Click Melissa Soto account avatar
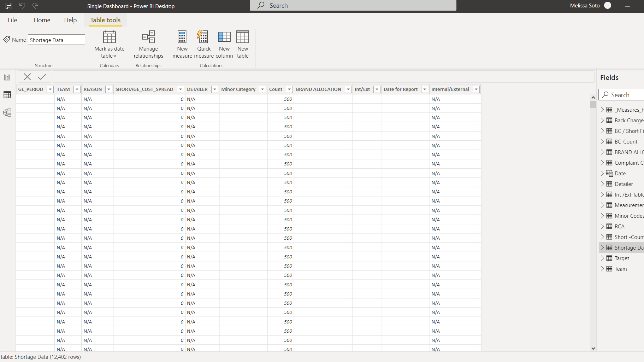 click(608, 5)
